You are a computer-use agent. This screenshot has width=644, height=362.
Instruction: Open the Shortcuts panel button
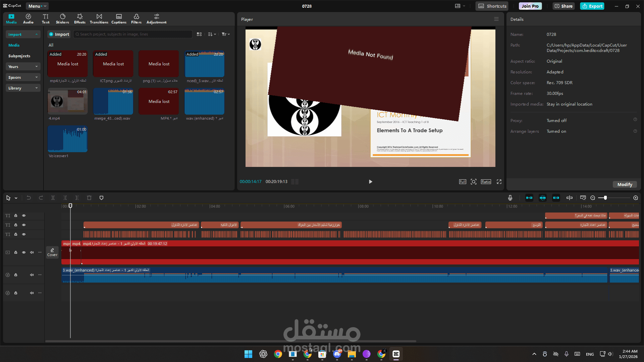[x=492, y=6]
